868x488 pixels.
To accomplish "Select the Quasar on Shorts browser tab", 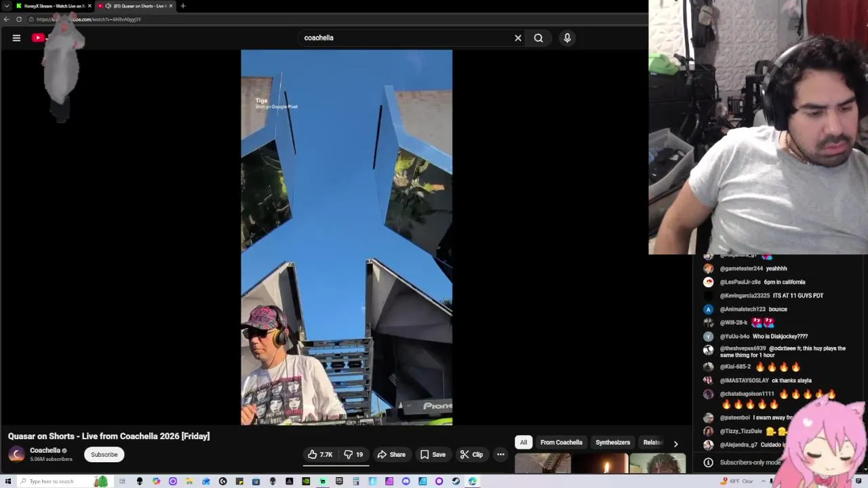I will 135,5.
